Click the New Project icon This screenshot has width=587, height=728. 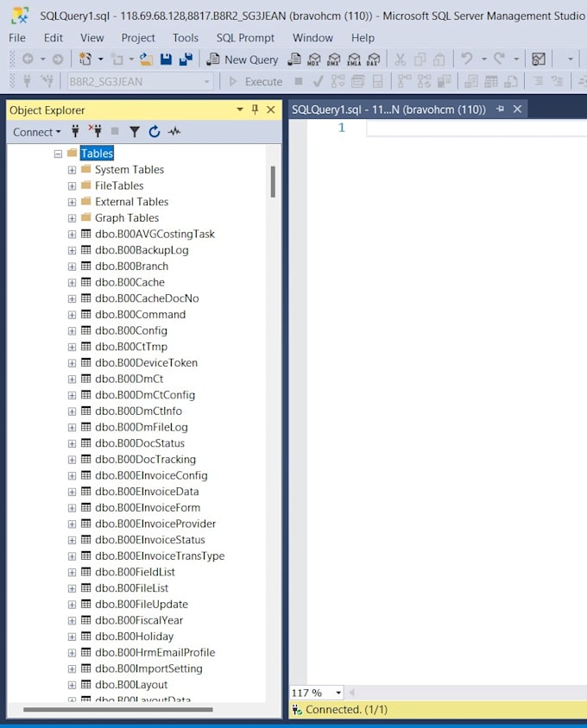(85, 60)
